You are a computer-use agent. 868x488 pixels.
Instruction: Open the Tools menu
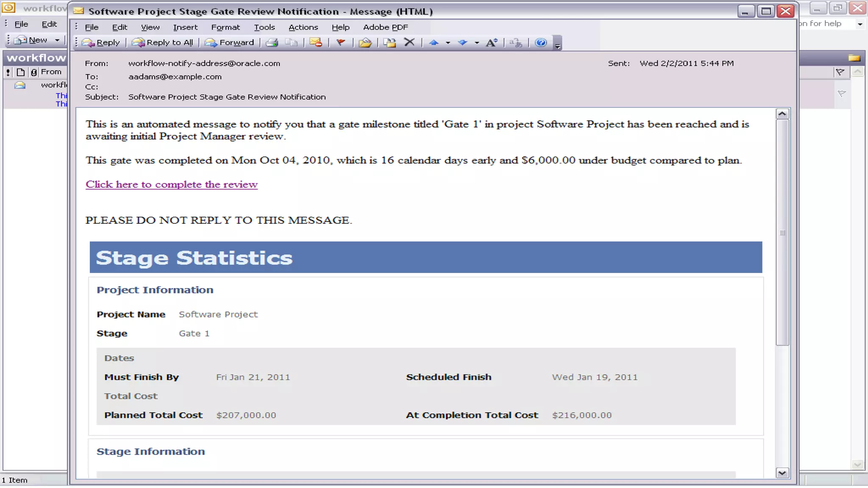click(264, 27)
